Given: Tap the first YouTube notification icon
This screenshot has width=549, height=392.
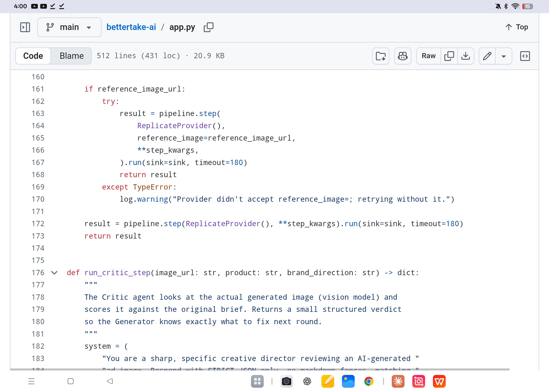Looking at the screenshot, I should click(x=34, y=6).
